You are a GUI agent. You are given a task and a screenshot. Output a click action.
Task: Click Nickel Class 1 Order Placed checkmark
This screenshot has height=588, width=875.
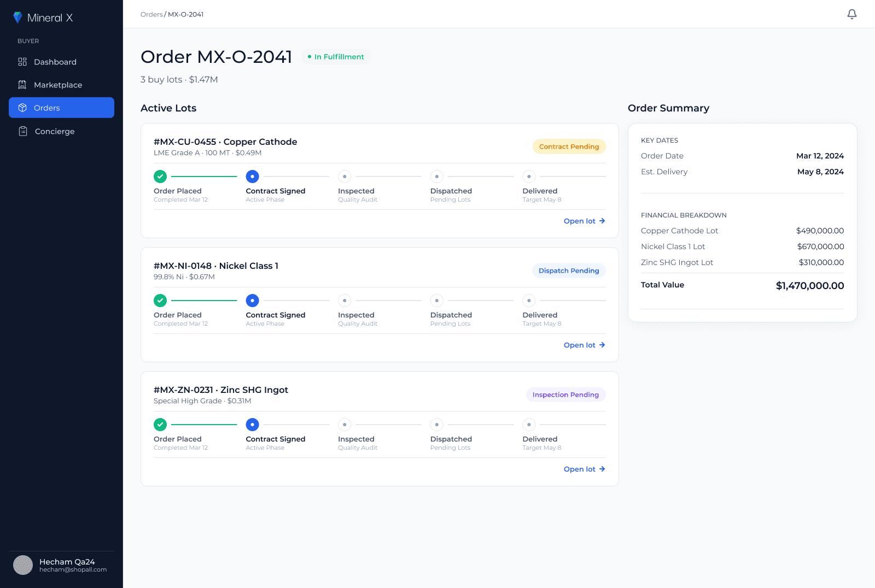(160, 301)
